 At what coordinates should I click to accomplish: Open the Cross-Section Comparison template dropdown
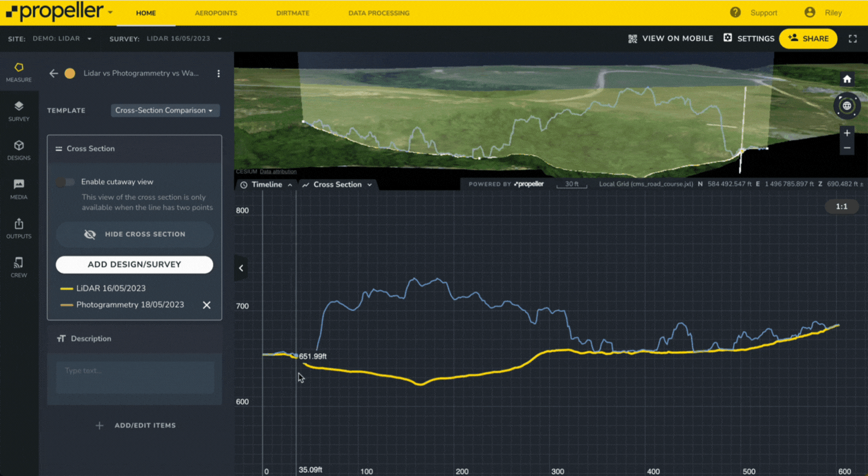point(165,111)
